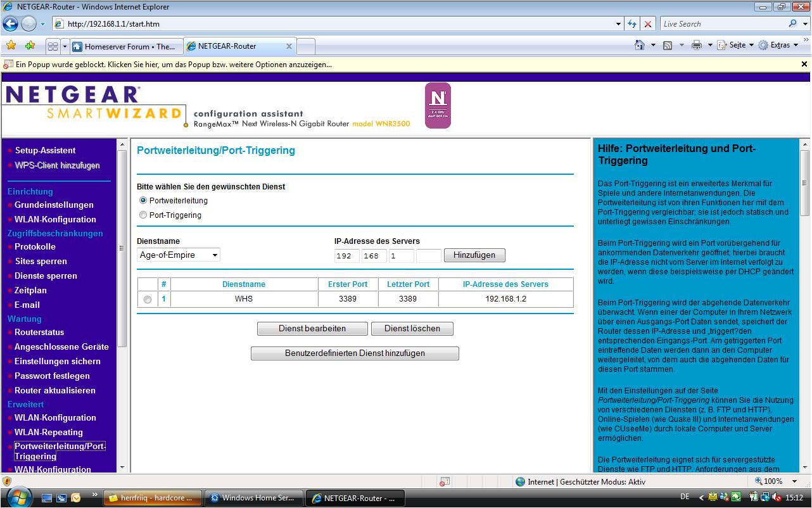Click the refresh page icon

point(632,24)
